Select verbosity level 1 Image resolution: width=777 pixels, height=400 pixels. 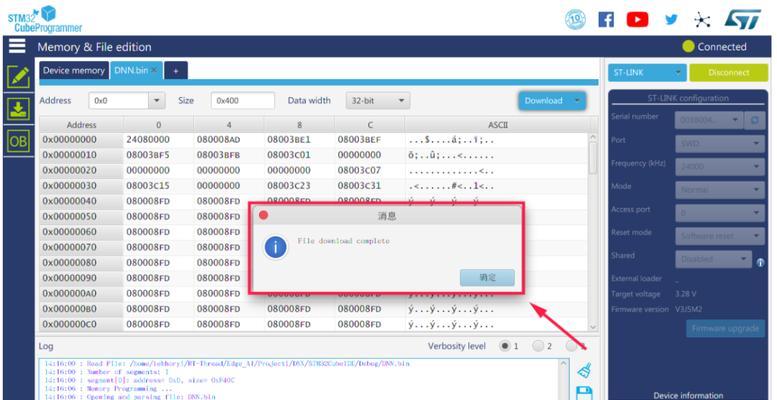504,346
